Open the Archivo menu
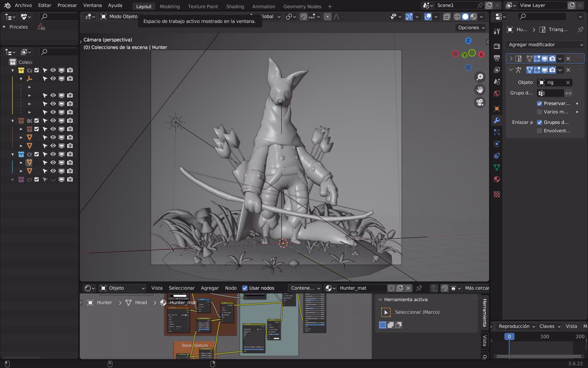588x368 pixels. click(23, 5)
